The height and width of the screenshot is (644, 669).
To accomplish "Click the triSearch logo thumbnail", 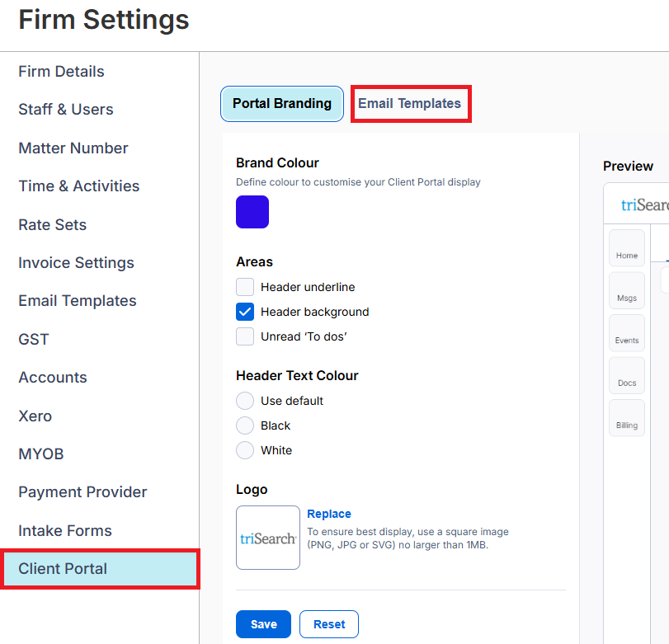I will point(268,538).
